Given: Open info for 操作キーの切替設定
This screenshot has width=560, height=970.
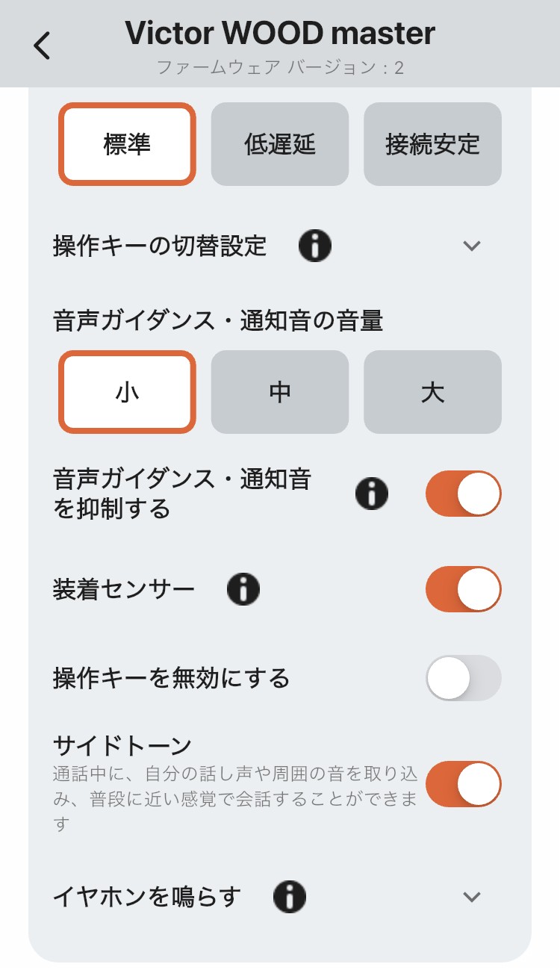Looking at the screenshot, I should click(x=315, y=245).
